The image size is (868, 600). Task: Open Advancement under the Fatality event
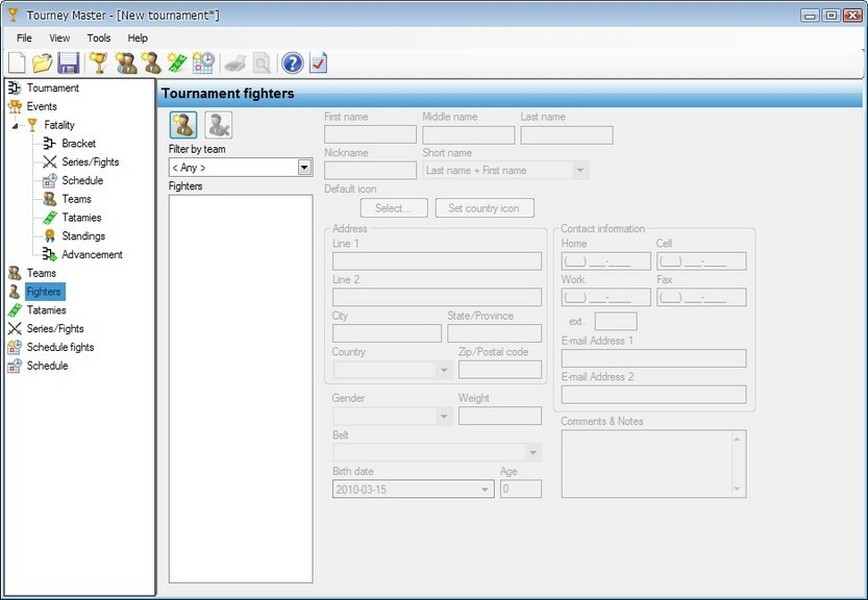(92, 255)
